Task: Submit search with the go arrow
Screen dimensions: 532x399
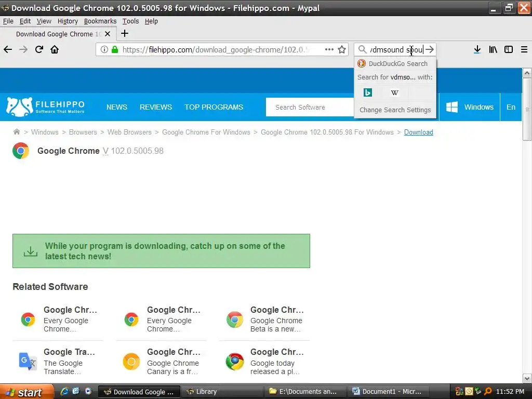Action: 430,49
